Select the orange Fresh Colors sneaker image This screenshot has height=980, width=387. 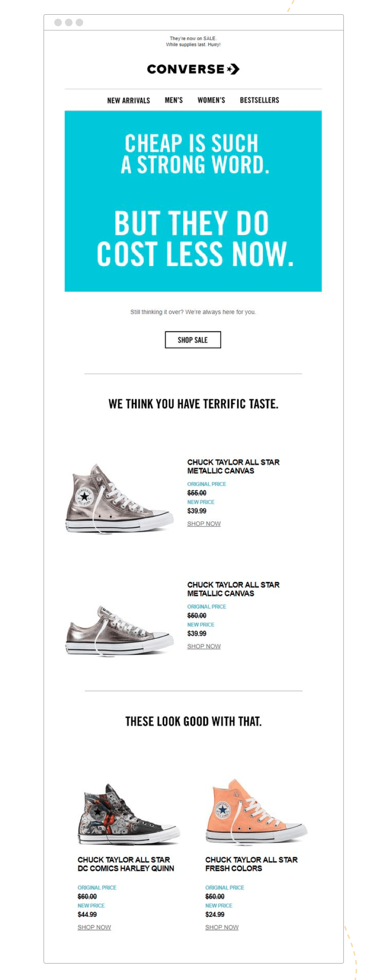256,811
